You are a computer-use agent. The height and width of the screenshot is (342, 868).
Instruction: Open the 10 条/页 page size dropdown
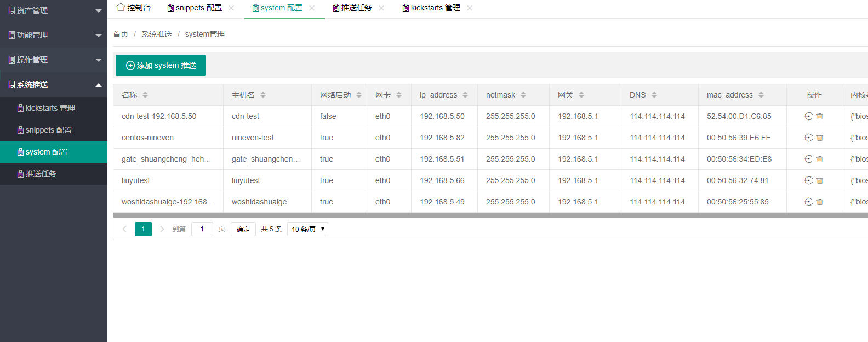tap(307, 229)
